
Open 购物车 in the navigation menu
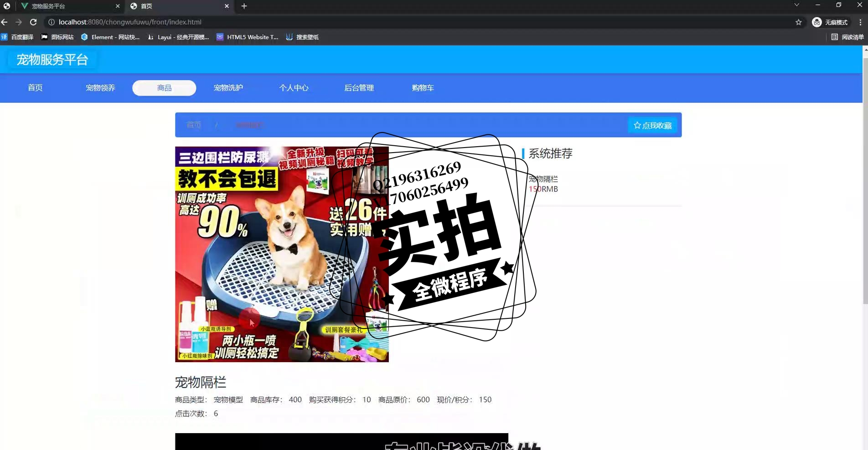423,88
